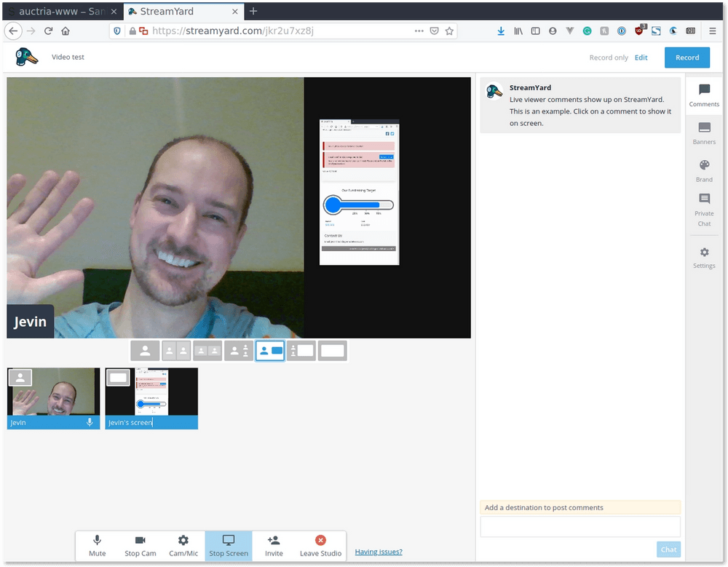Close the StreamYard browser tab
Image resolution: width=728 pixels, height=567 pixels.
click(x=235, y=12)
